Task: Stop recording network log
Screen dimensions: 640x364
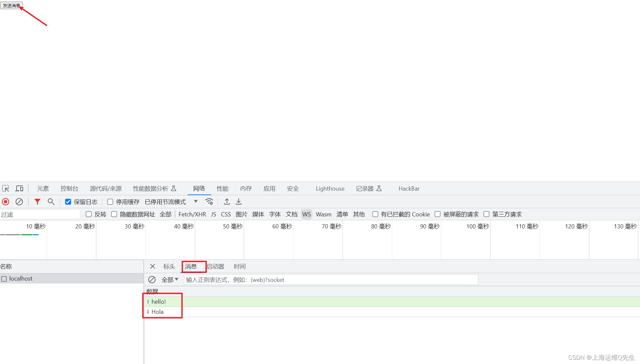Action: tap(6, 202)
